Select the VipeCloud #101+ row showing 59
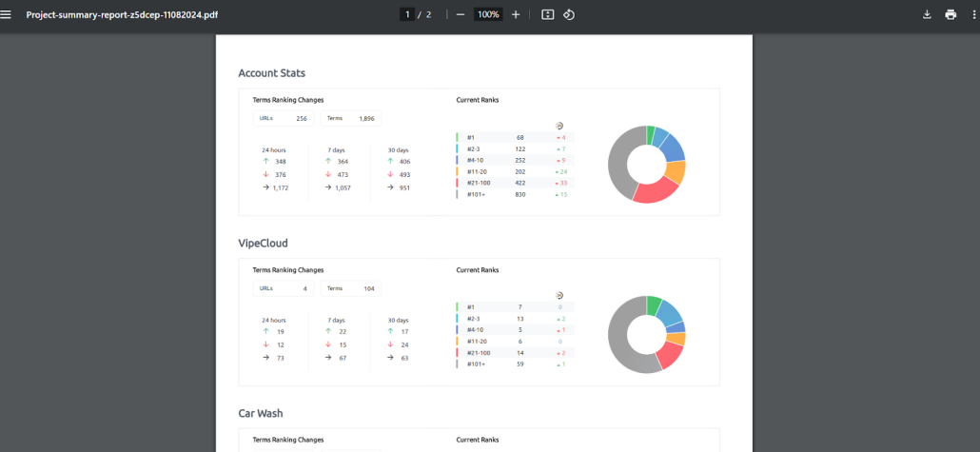 coord(515,364)
